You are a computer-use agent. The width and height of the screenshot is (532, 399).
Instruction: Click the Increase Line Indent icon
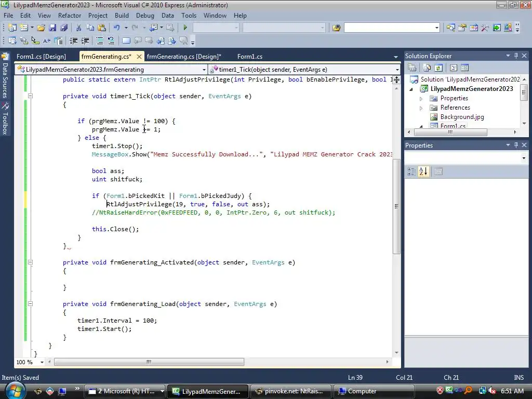pos(85,41)
